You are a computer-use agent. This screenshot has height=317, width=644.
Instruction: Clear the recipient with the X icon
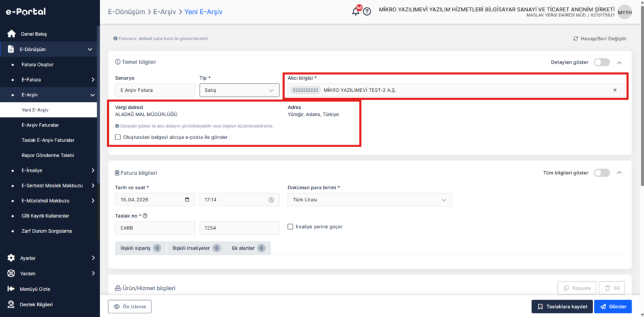(x=615, y=90)
